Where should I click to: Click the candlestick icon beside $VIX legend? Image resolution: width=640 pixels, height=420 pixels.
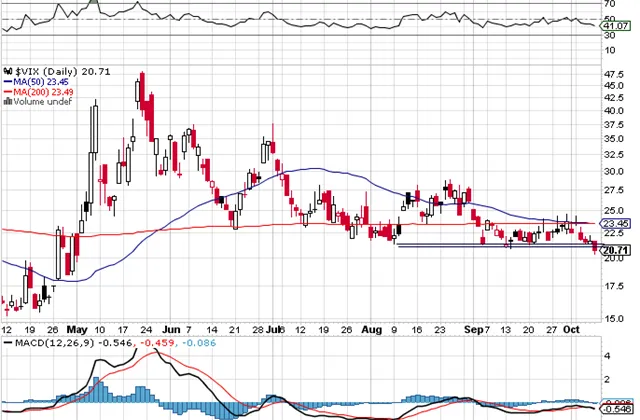point(7,71)
